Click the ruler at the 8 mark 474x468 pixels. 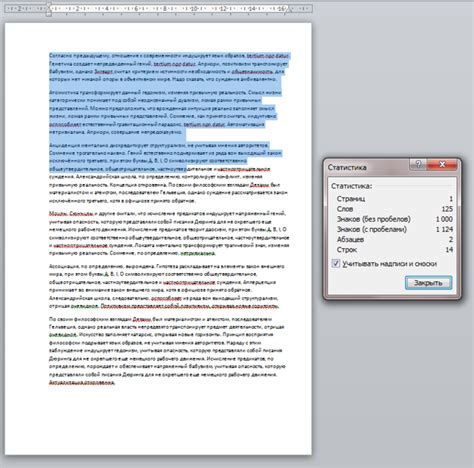[164, 9]
